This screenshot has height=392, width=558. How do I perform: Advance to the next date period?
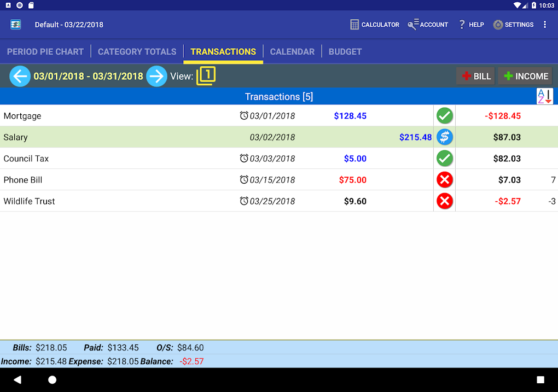156,76
